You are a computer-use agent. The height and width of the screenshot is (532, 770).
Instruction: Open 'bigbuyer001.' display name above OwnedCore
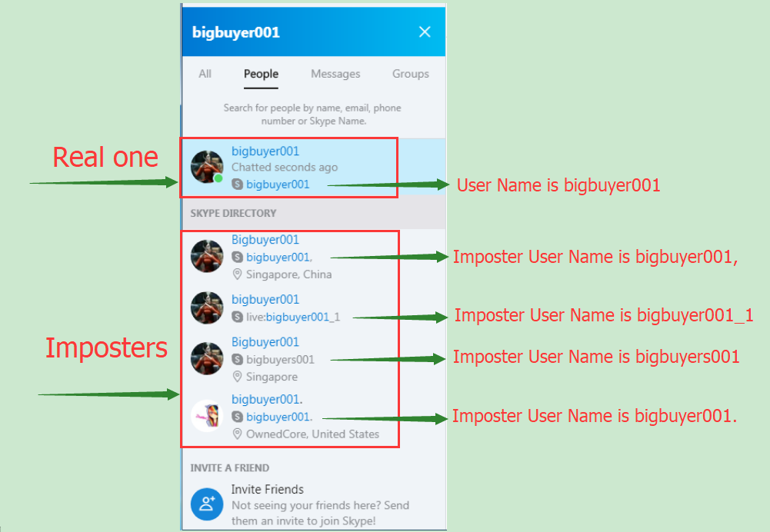[x=267, y=399]
